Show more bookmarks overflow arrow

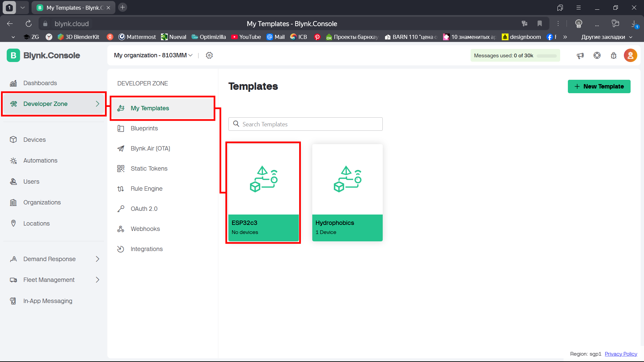565,37
